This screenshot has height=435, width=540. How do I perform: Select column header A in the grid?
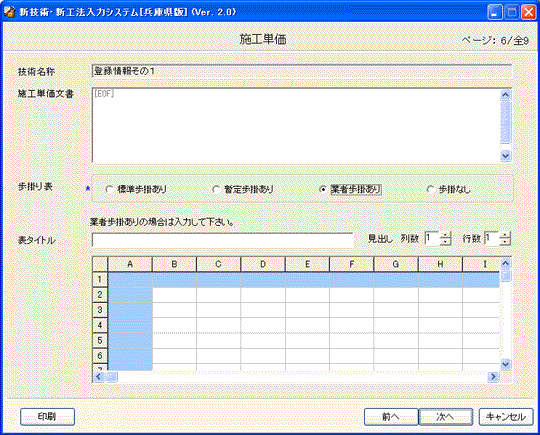pos(130,264)
